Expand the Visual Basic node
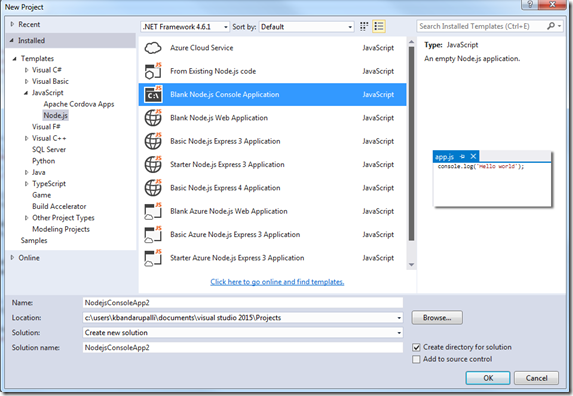Viewport: 573px width, 396px height. [26, 81]
